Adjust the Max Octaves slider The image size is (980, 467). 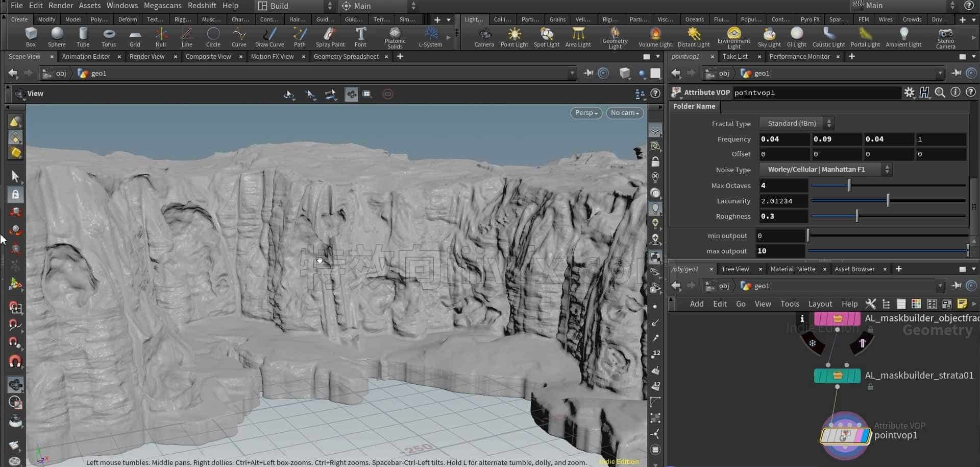coord(888,185)
